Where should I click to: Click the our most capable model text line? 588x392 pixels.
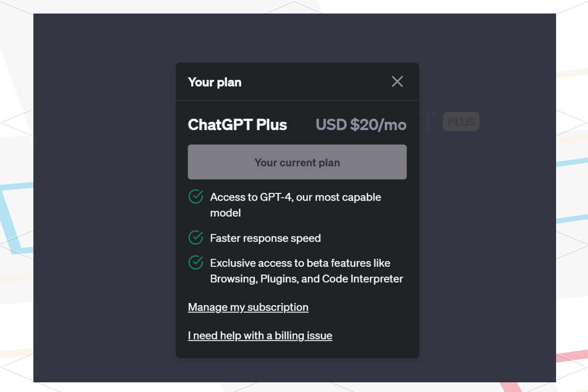point(296,205)
